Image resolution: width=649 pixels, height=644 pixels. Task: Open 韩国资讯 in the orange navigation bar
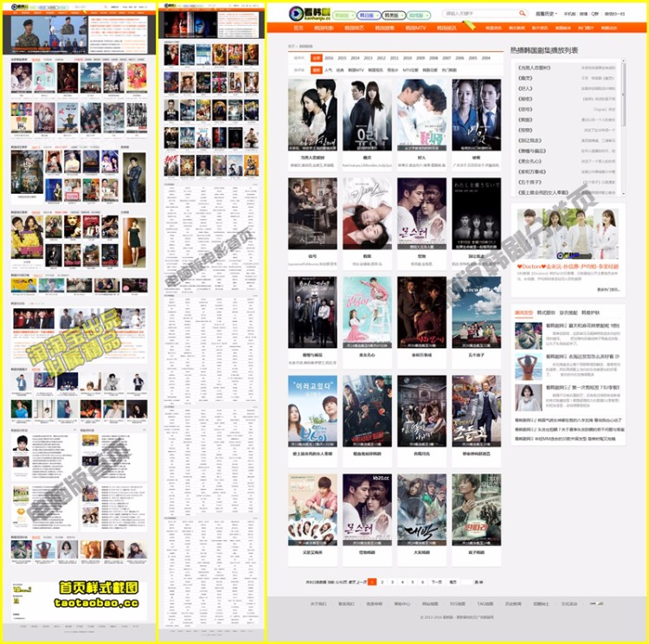coord(447,28)
